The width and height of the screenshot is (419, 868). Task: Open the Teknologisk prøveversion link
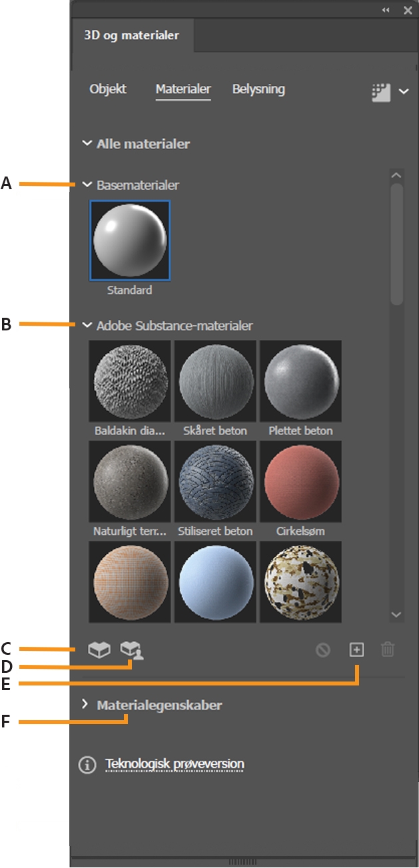(175, 764)
